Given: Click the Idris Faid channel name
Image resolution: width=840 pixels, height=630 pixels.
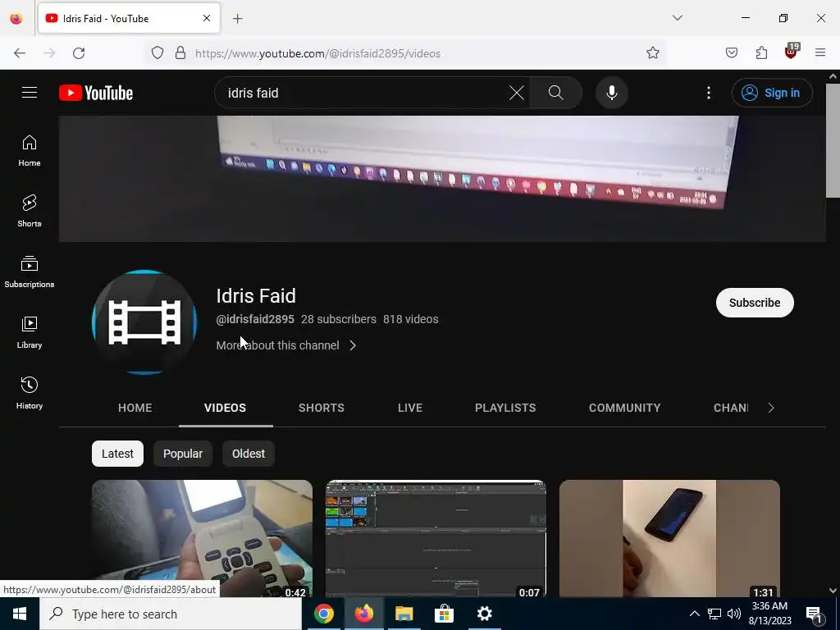Looking at the screenshot, I should point(256,295).
